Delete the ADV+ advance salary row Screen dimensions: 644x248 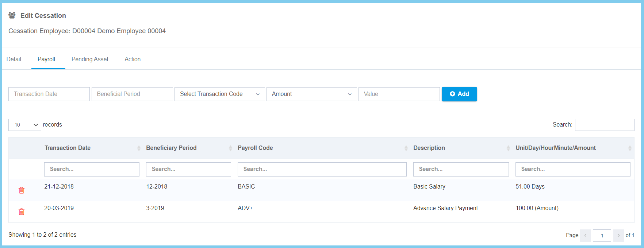(x=22, y=212)
